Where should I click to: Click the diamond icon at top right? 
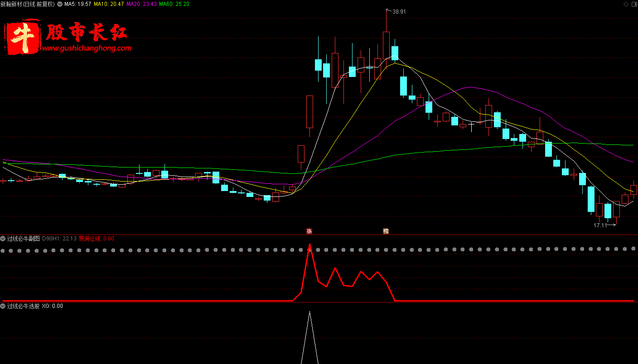click(626, 4)
